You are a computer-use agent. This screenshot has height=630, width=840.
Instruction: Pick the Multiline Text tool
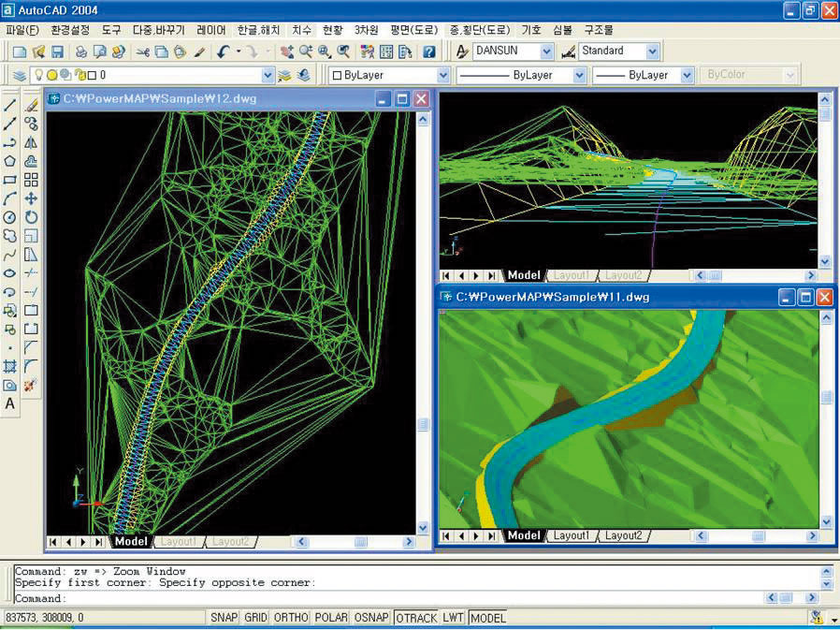(10, 403)
